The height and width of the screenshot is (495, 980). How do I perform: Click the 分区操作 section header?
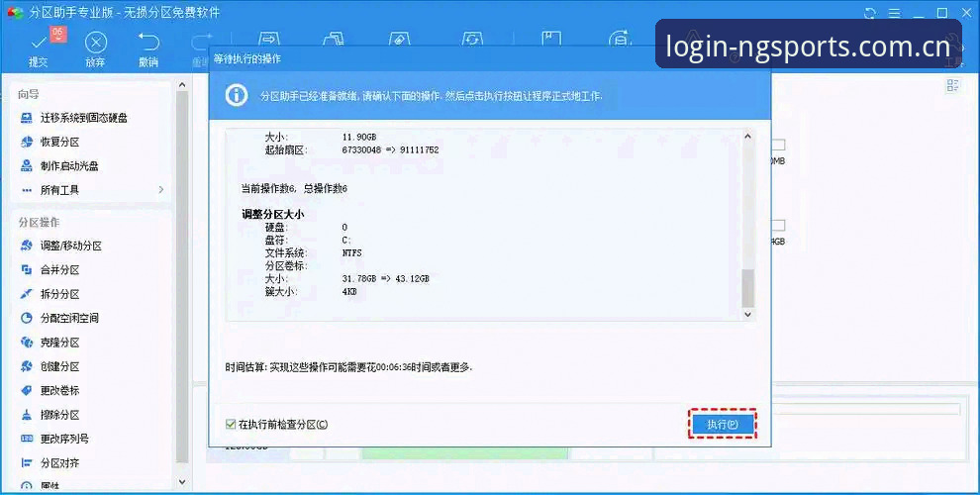[39, 223]
